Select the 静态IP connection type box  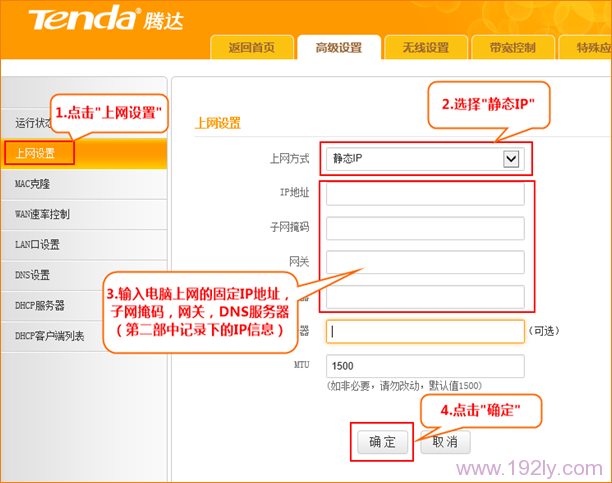pyautogui.click(x=425, y=159)
